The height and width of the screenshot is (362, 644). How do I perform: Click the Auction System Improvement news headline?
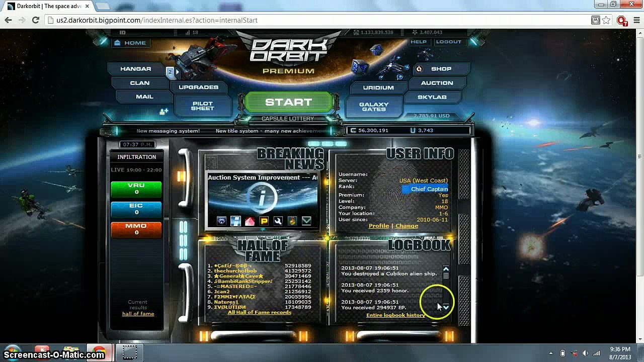pyautogui.click(x=254, y=177)
